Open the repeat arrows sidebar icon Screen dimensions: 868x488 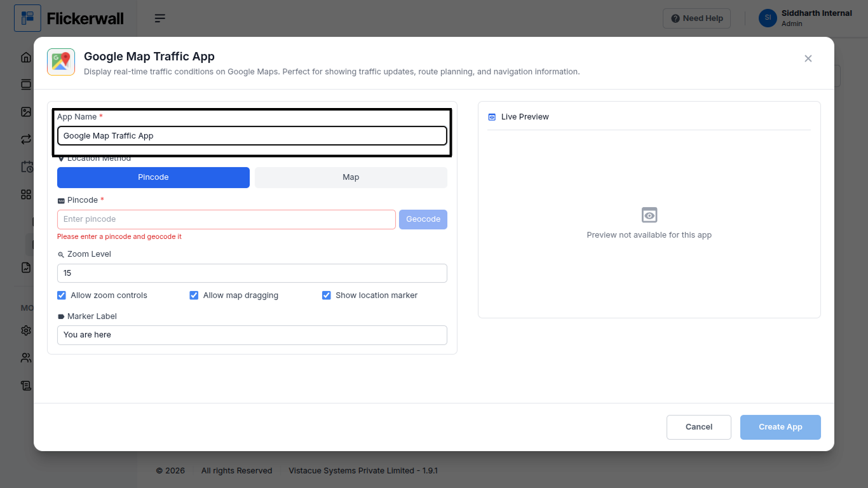click(26, 139)
